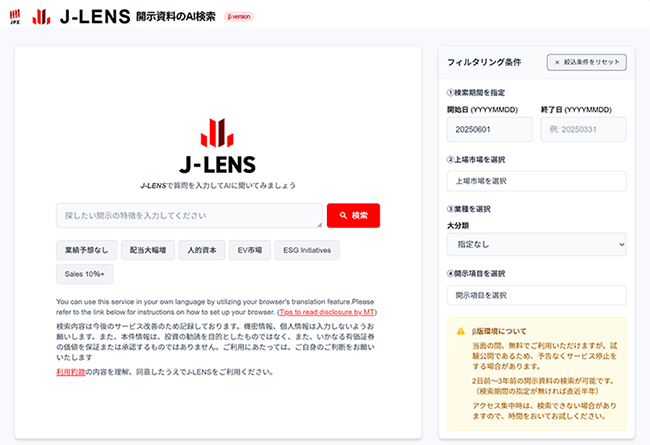This screenshot has height=445, width=650.
Task: Open the 大分類 指定なし dropdown
Action: pos(536,244)
